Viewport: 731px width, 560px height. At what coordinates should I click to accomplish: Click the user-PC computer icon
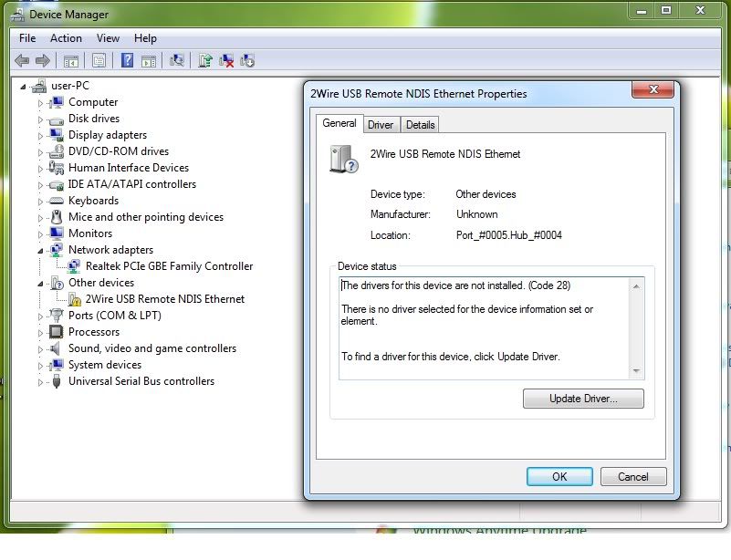[x=39, y=86]
